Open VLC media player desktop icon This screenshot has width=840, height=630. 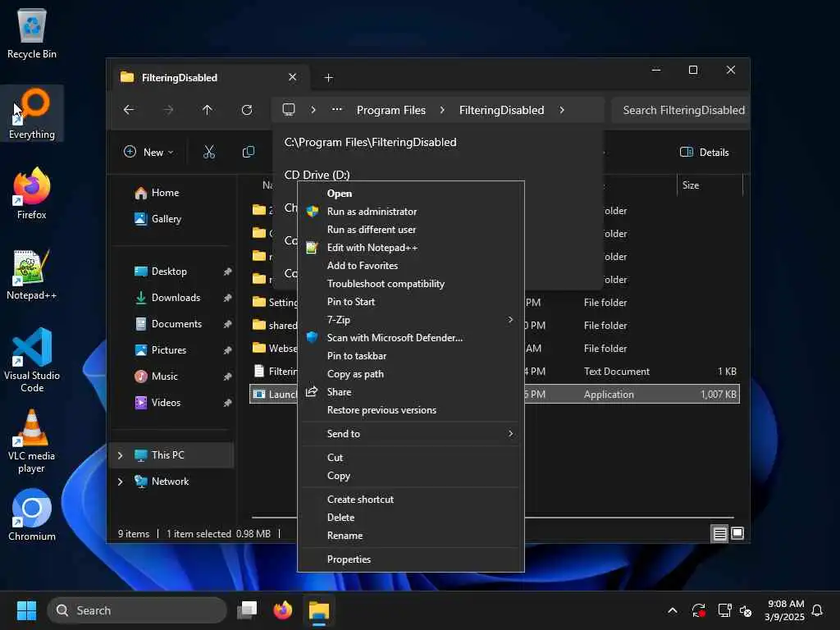click(32, 441)
